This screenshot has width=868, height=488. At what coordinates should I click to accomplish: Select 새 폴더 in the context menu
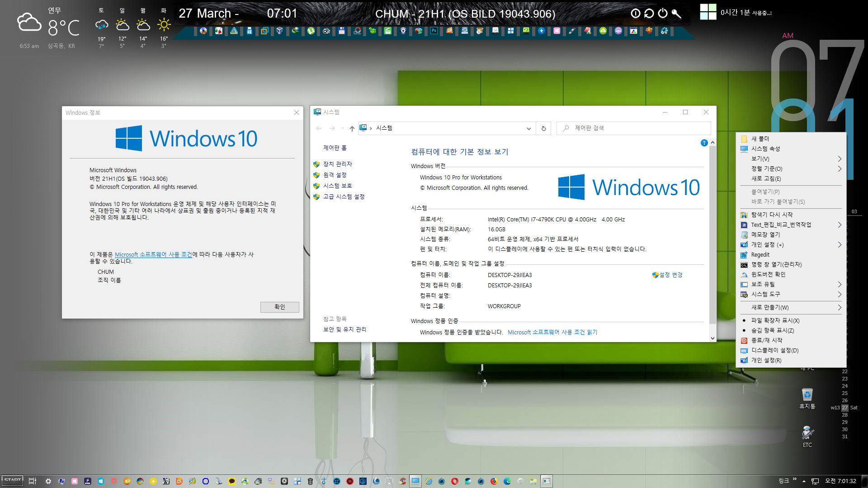pyautogui.click(x=791, y=139)
